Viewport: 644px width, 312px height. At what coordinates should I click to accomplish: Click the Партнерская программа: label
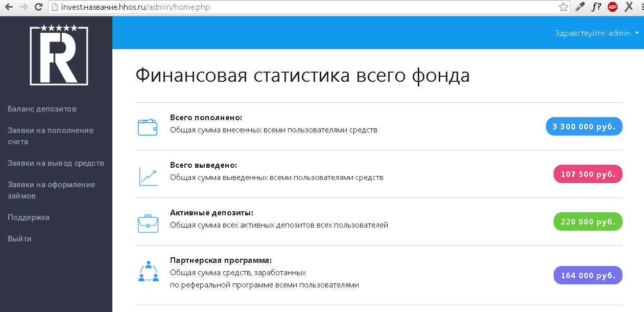click(221, 260)
